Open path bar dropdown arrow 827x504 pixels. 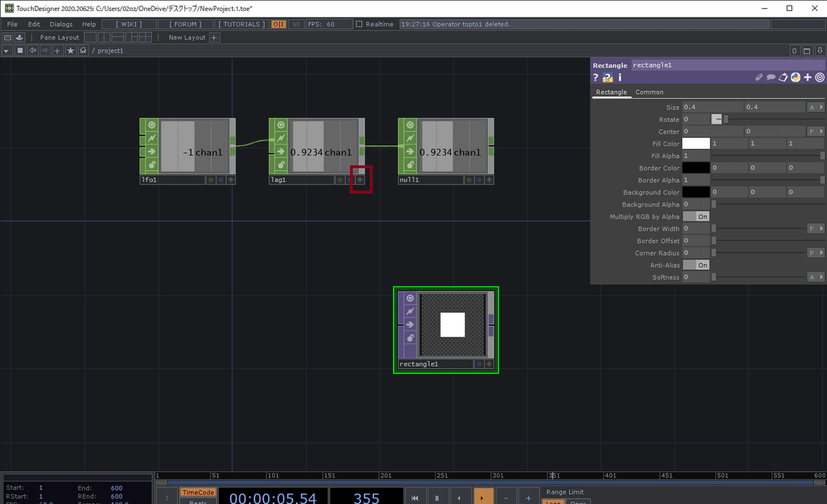click(7, 51)
